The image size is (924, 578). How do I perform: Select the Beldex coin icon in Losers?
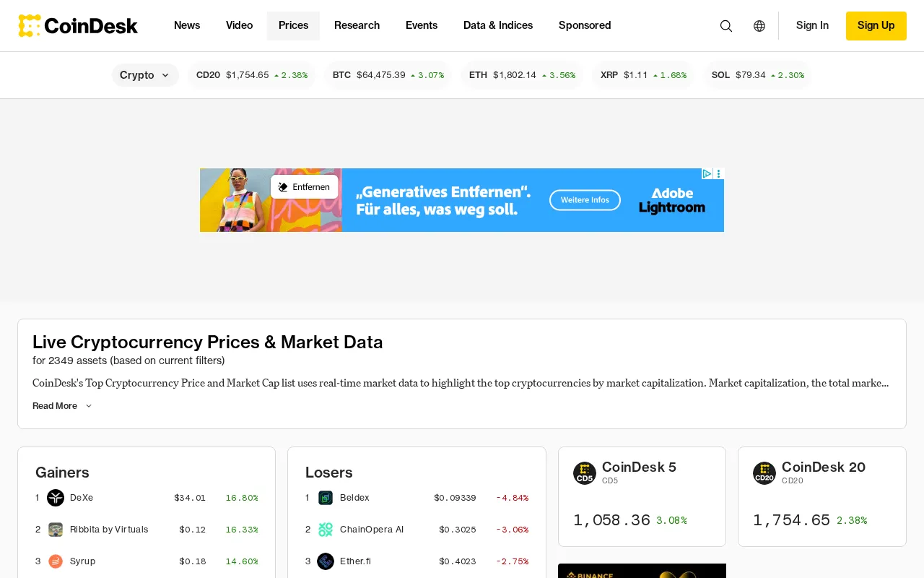326,498
